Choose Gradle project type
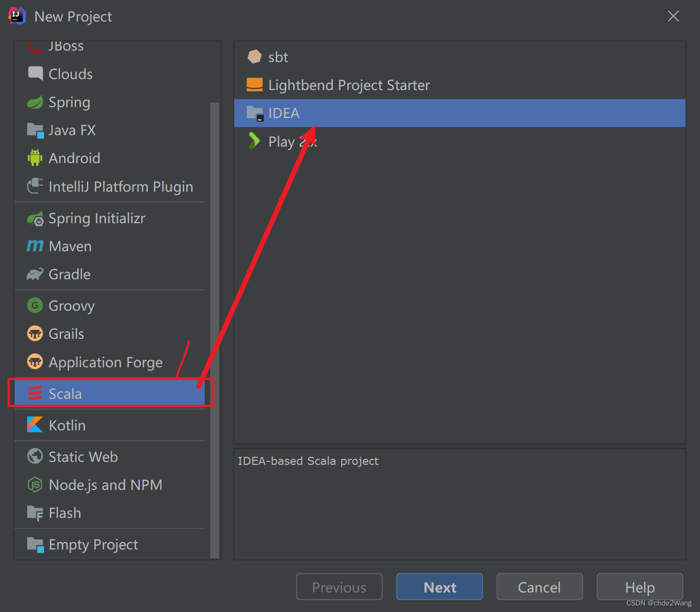Image resolution: width=700 pixels, height=612 pixels. 110,274
